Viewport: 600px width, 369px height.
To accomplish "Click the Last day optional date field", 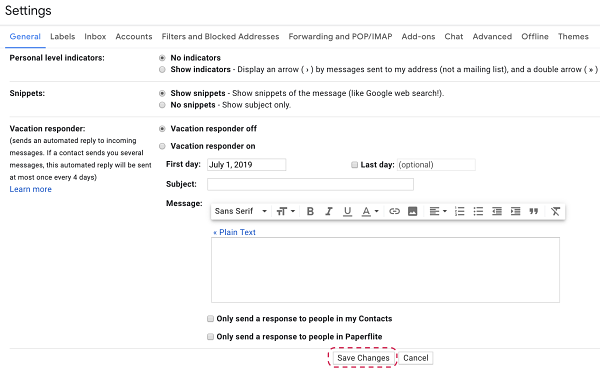I will coord(436,165).
